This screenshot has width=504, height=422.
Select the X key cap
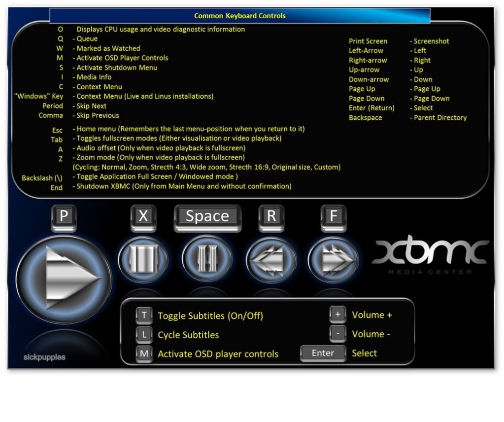coord(143,217)
